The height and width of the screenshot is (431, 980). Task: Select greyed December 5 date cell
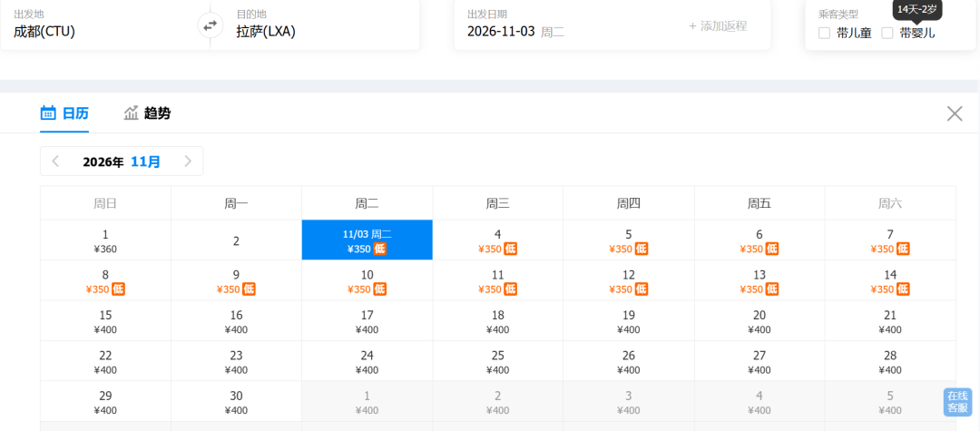pos(890,402)
